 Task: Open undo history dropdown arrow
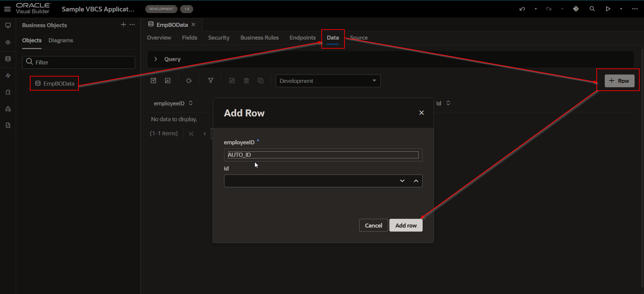536,9
